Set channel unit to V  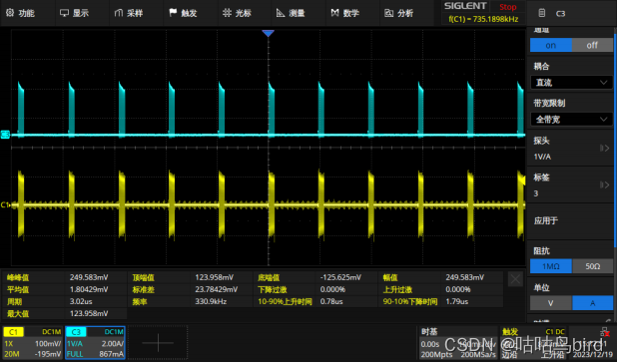coord(550,303)
